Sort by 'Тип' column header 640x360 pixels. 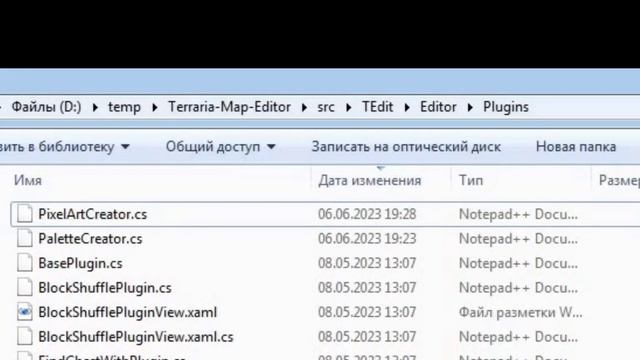(x=471, y=180)
